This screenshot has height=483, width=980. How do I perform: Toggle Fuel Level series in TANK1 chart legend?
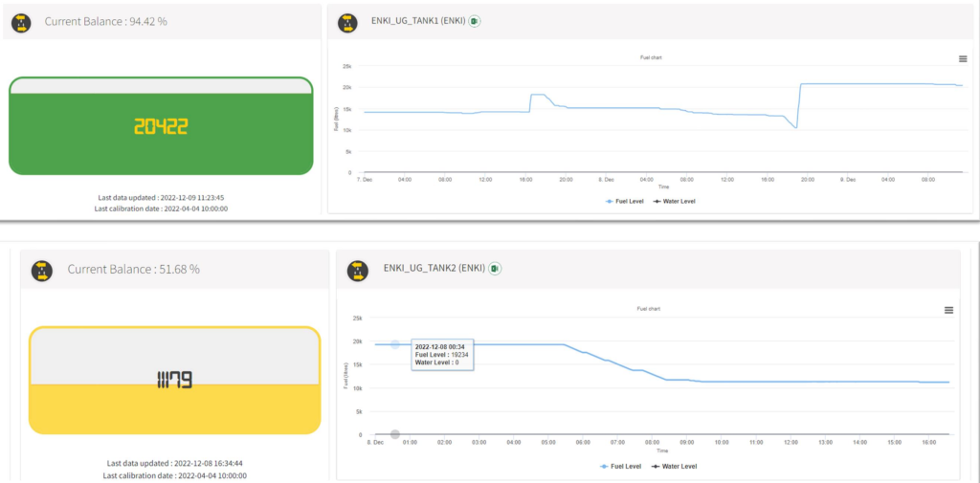click(x=624, y=202)
